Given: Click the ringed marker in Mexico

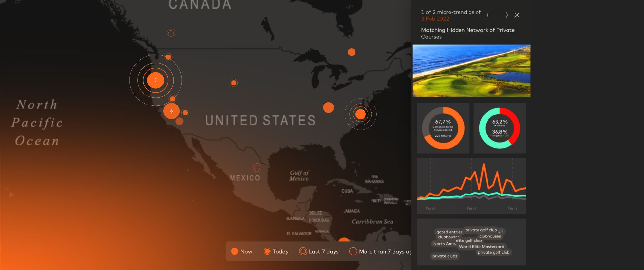Looking at the screenshot, I should [257, 168].
